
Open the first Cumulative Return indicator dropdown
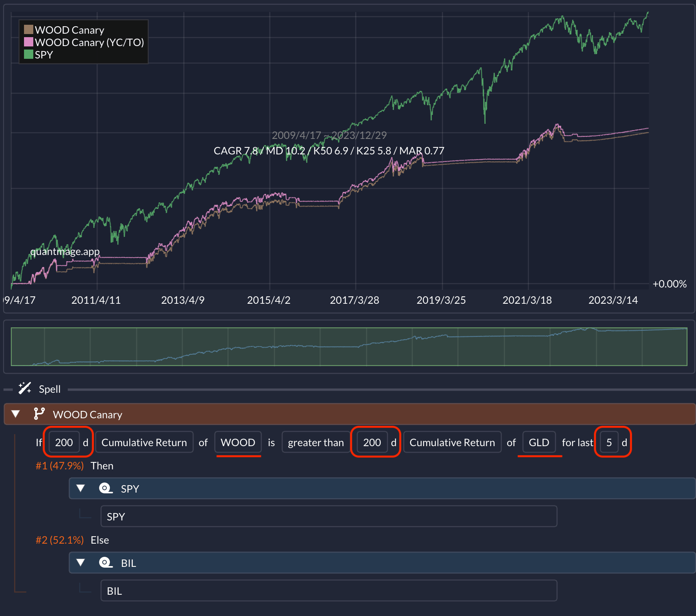[144, 442]
